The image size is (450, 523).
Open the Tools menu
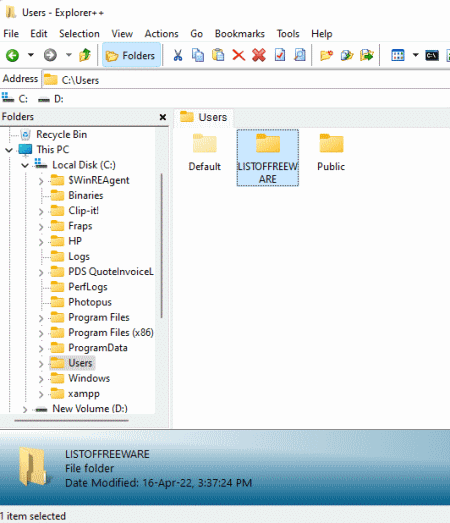point(288,34)
